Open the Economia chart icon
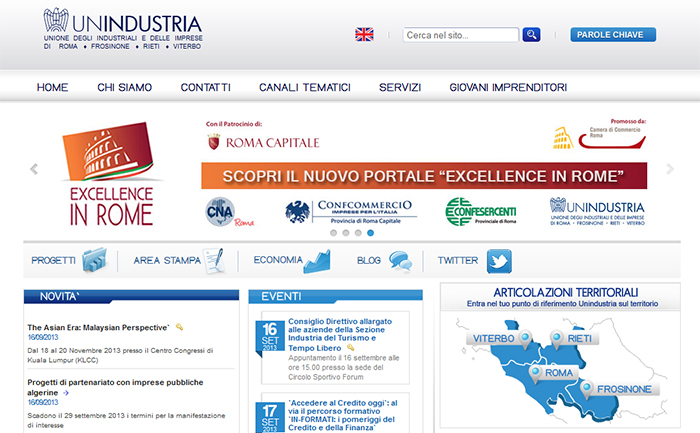 [317, 262]
